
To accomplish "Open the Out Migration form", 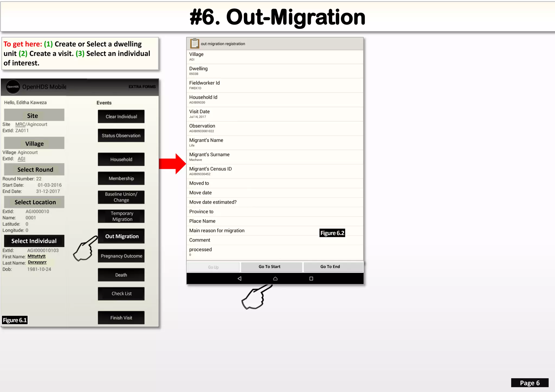I will 121,236.
